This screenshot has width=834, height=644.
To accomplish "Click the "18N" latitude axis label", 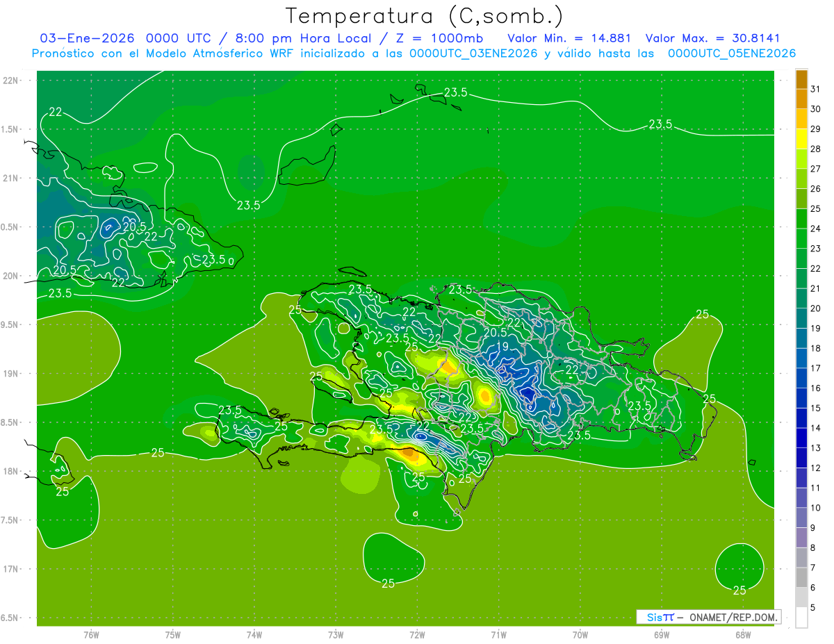I will [x=10, y=471].
